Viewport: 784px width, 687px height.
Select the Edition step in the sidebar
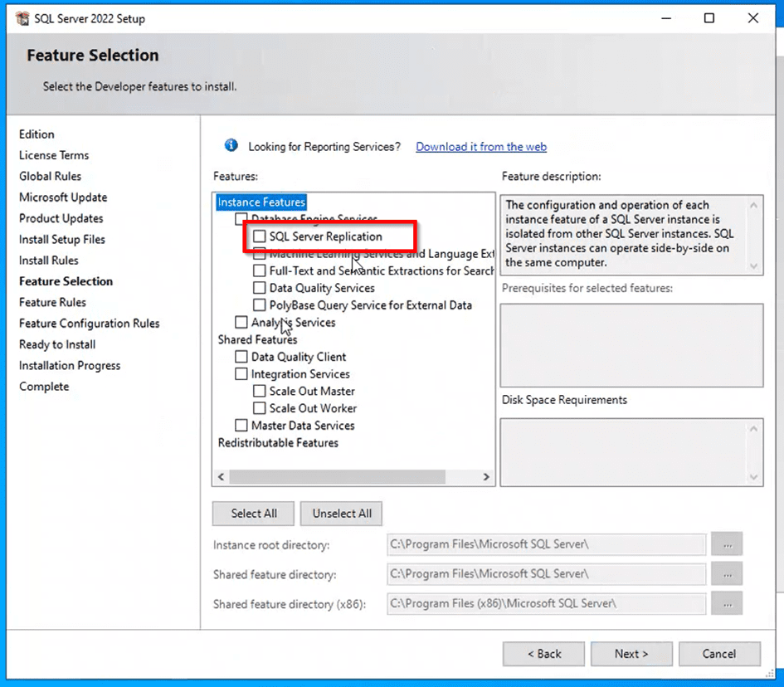pos(37,134)
